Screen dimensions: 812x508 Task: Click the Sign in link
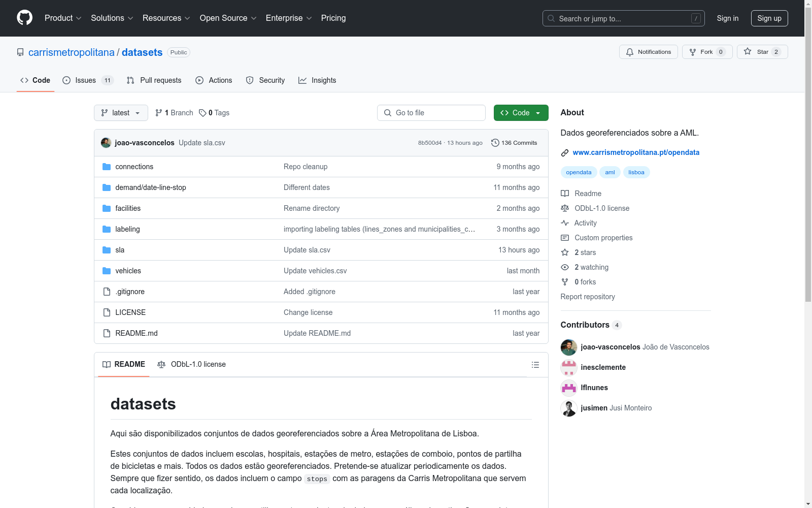(x=727, y=18)
